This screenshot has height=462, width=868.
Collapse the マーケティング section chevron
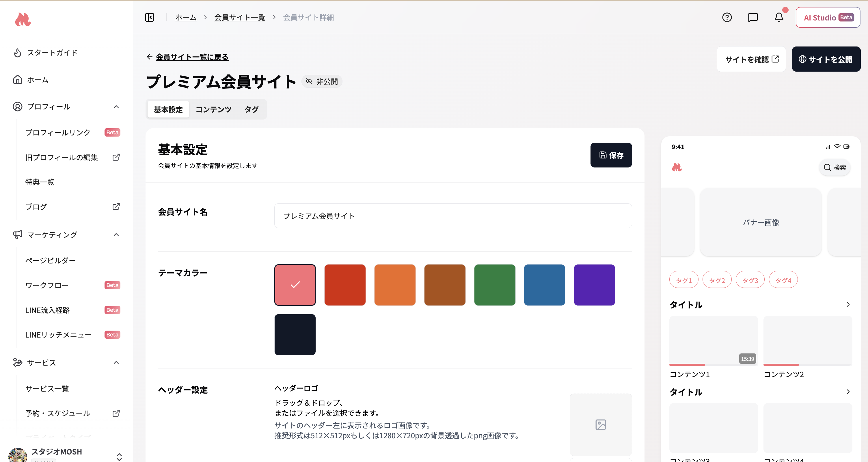click(x=116, y=234)
